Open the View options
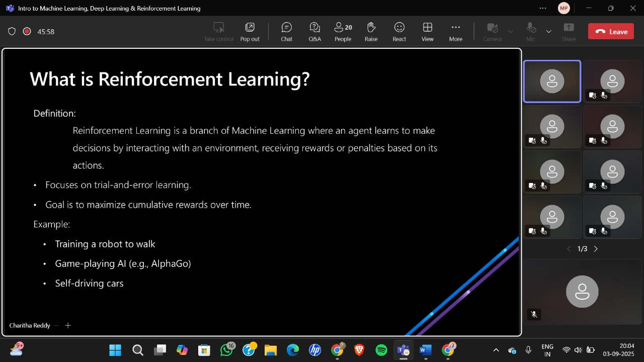 pos(427,31)
